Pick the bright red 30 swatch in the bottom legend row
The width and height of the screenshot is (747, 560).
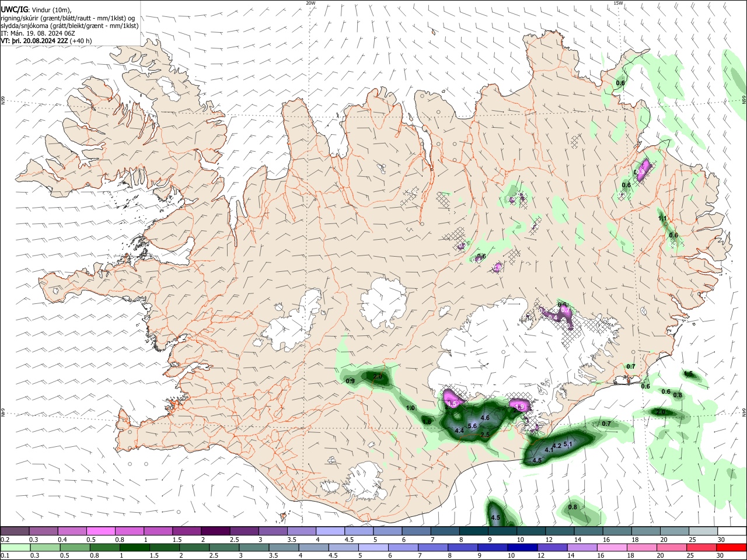click(x=732, y=547)
